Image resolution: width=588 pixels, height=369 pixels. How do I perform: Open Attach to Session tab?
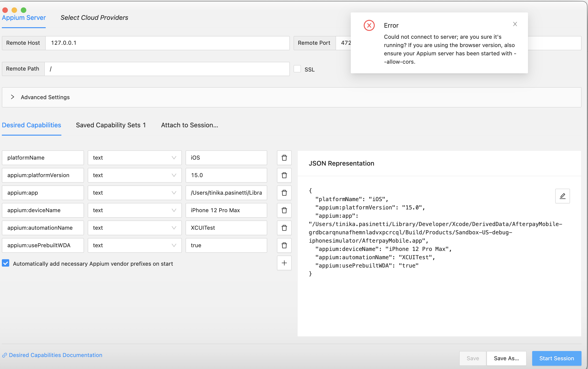(x=189, y=125)
